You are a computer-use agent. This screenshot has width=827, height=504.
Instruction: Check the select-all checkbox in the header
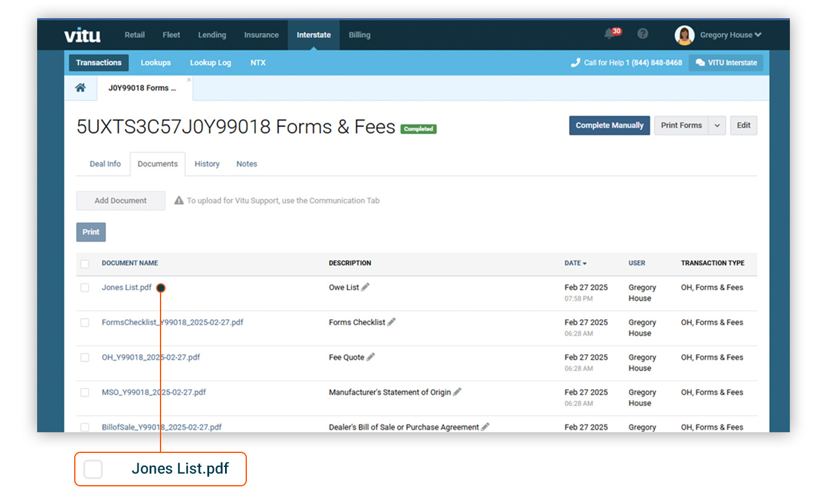(x=85, y=263)
